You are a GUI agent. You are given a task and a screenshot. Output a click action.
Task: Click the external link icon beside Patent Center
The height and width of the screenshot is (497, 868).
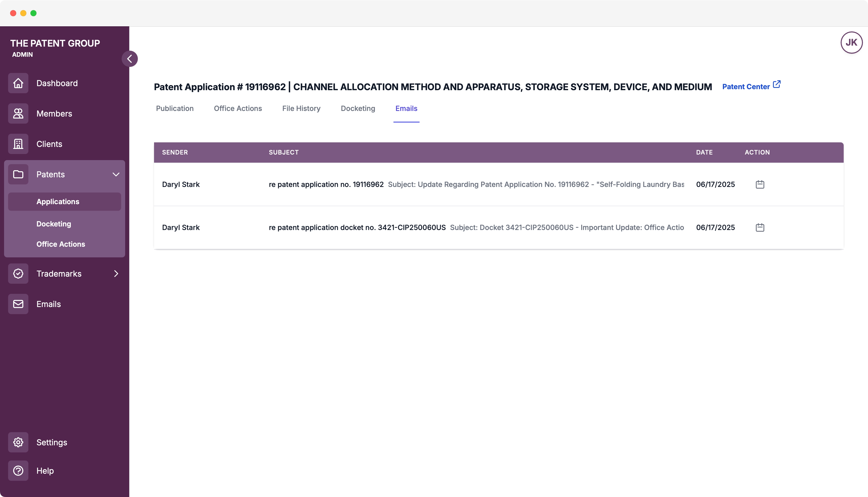click(x=777, y=84)
